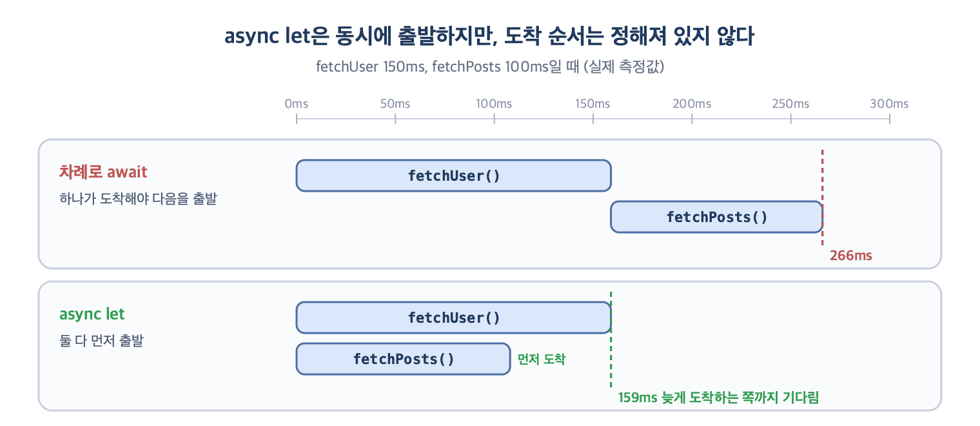Screen dimensions: 980x426
Task: Click the 50ms timeline tick label
Action: [x=395, y=104]
